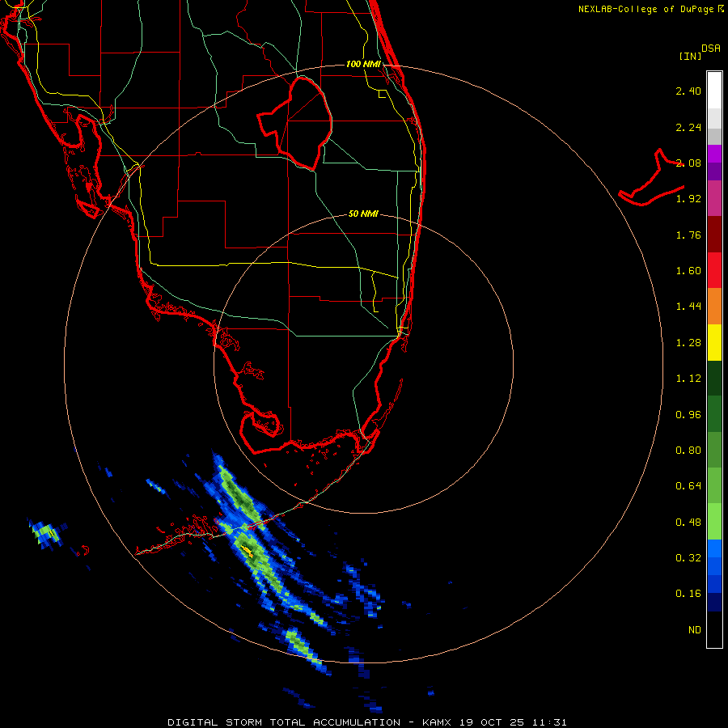Click the 2.08 legend value
728x728 pixels.
coord(688,163)
